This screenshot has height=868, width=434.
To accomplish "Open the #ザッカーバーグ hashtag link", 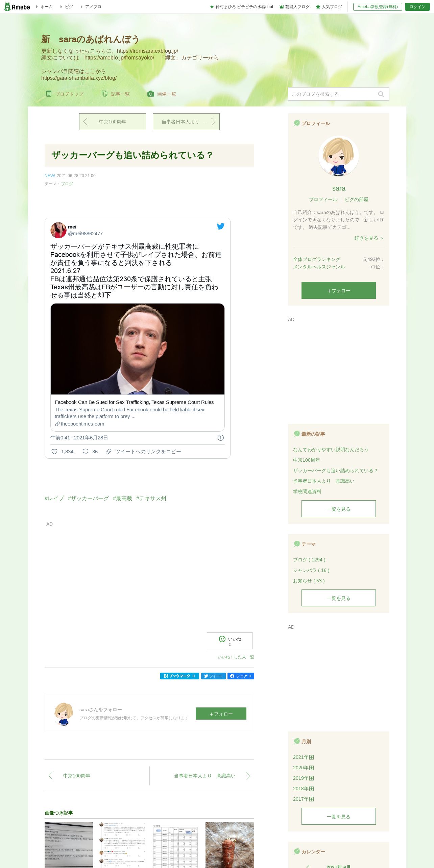I will 88,498.
